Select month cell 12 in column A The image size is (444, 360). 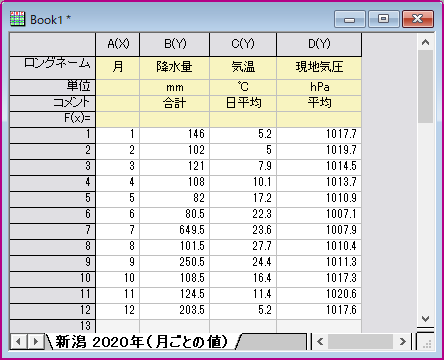tap(118, 311)
